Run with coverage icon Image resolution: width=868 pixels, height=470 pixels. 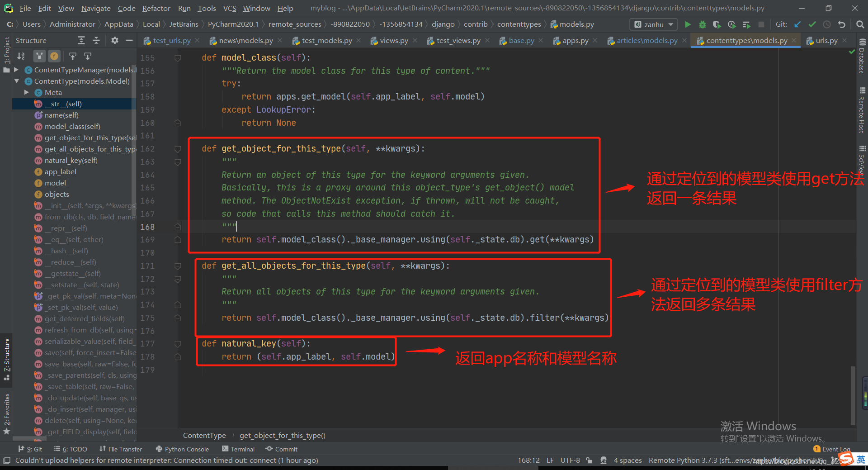pyautogui.click(x=717, y=24)
